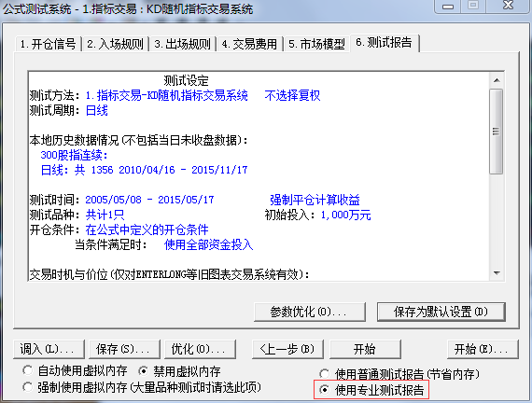Screen dimensions: 532x403
Task: Maximize the 公式测试系统 window
Action: tap(473, 6)
